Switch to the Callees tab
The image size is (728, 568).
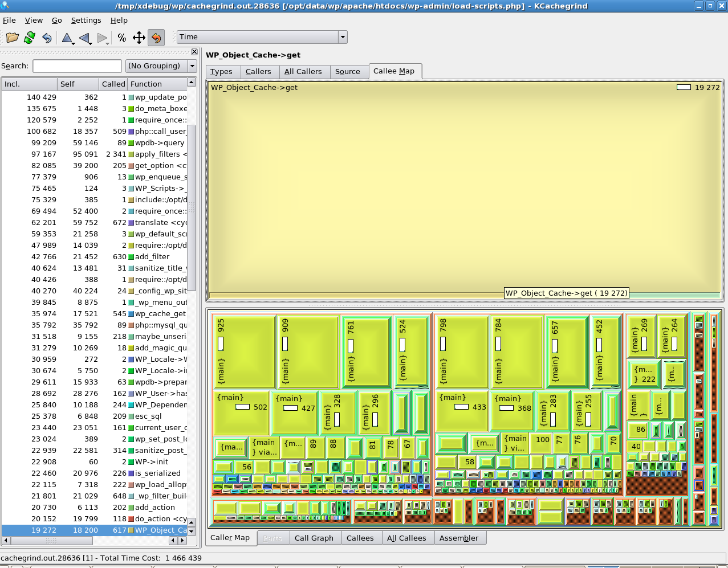(360, 538)
